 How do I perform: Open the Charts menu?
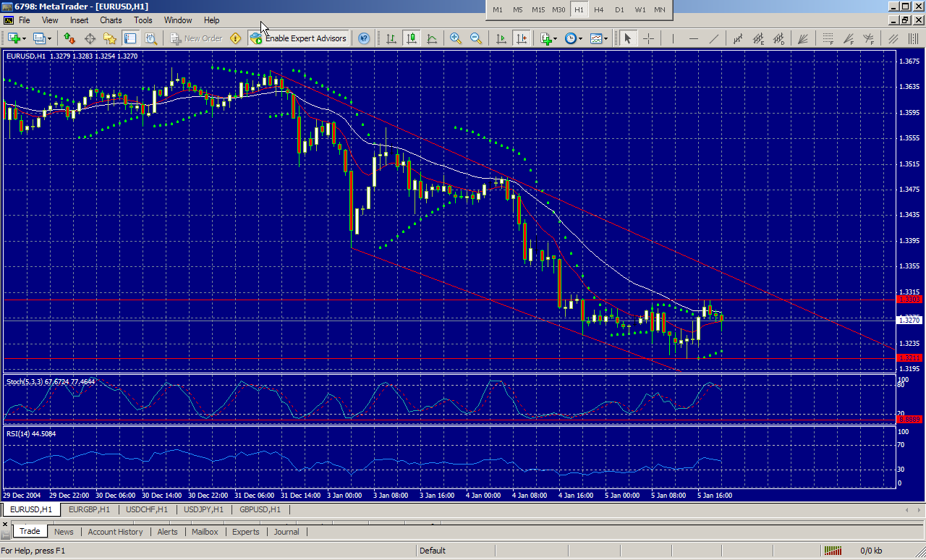point(111,20)
